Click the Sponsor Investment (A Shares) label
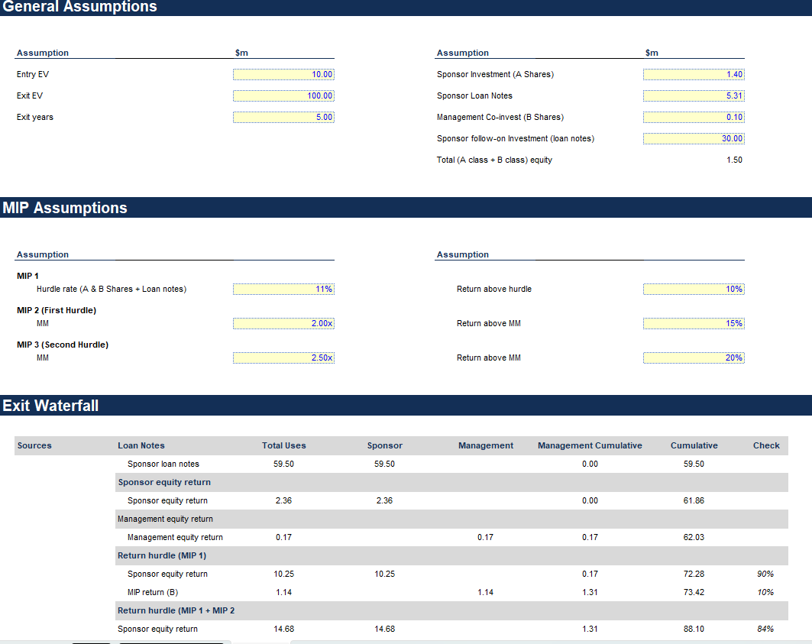 point(495,75)
